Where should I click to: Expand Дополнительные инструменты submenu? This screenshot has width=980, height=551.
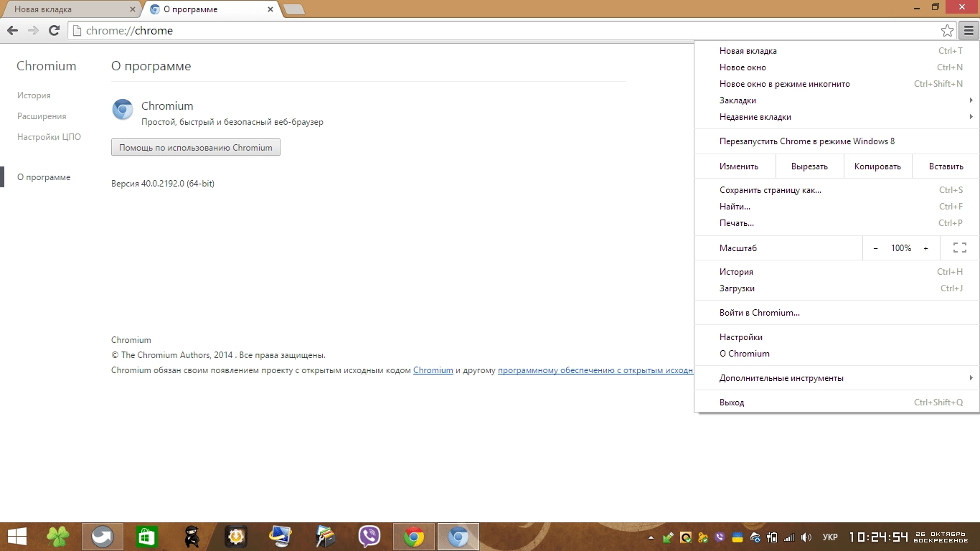pos(837,378)
